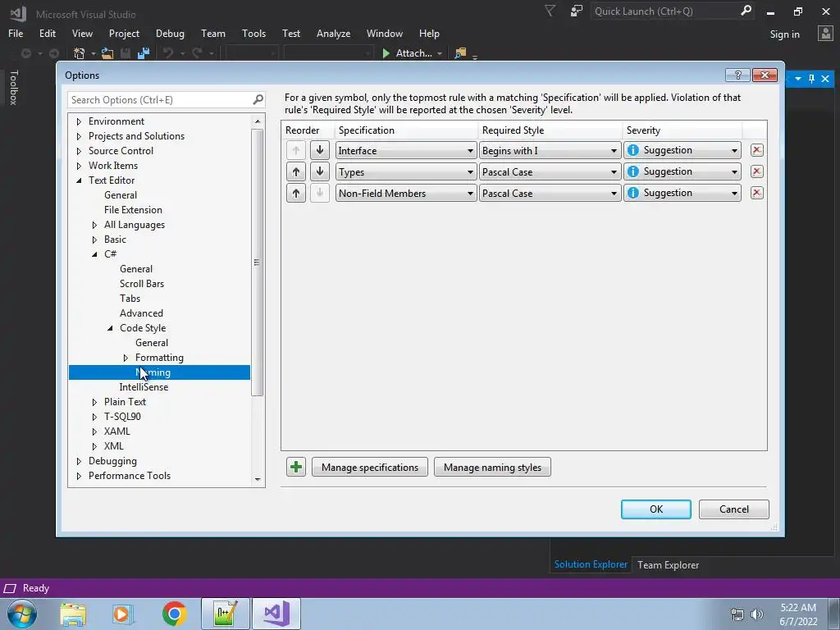Click the clock showing 5:22 AM
This screenshot has width=840, height=630.
[798, 608]
